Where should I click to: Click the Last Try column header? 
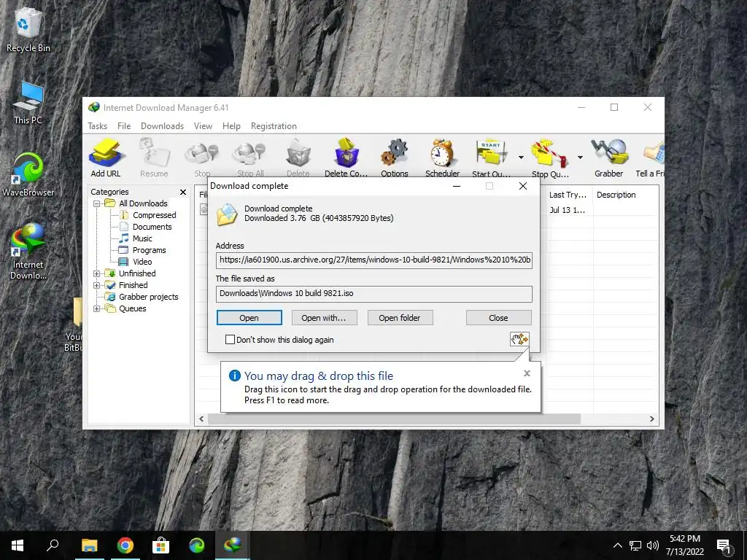pyautogui.click(x=568, y=195)
